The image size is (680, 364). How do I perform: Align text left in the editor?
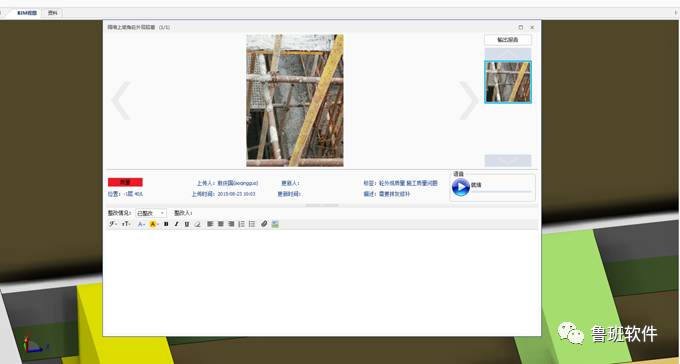[x=210, y=224]
